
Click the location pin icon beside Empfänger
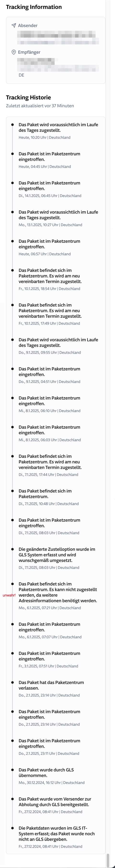click(13, 52)
